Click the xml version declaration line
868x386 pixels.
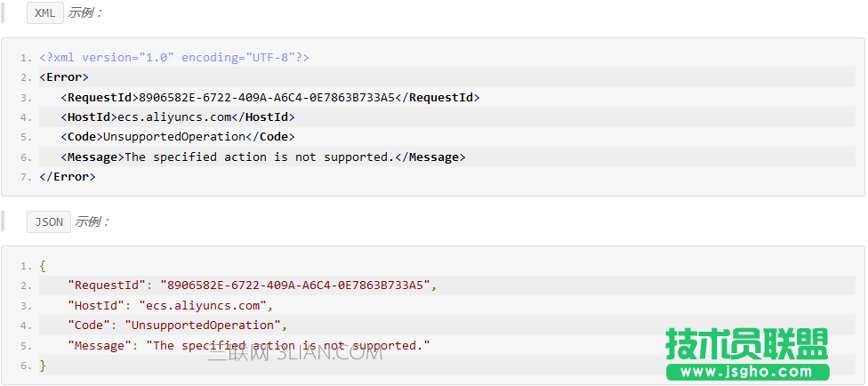[174, 57]
